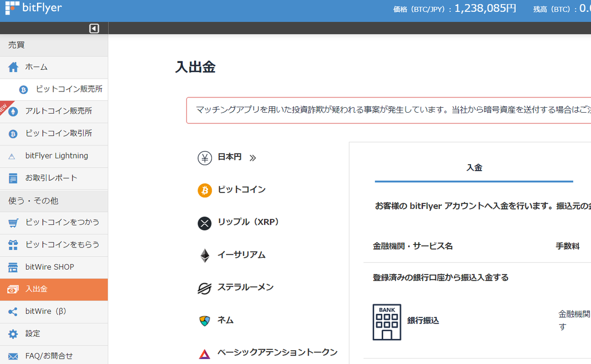The width and height of the screenshot is (591, 364).
Task: Open bitFlyer Lightning from the sidebar
Action: tap(54, 156)
